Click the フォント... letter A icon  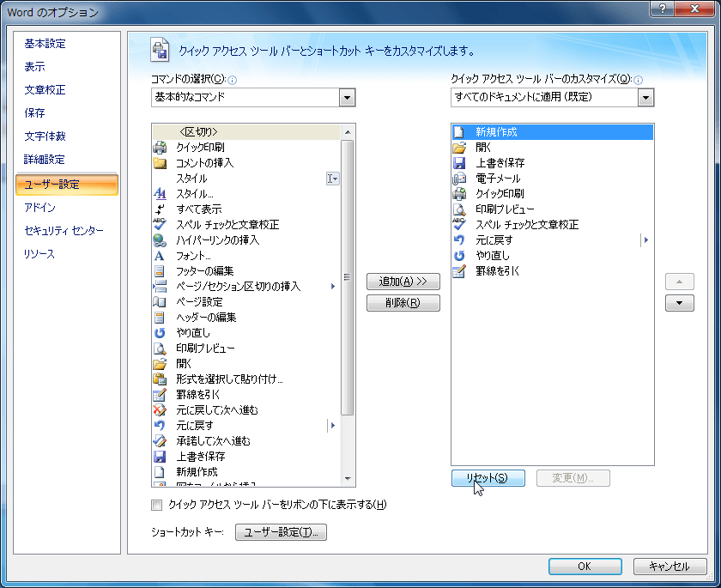point(160,256)
